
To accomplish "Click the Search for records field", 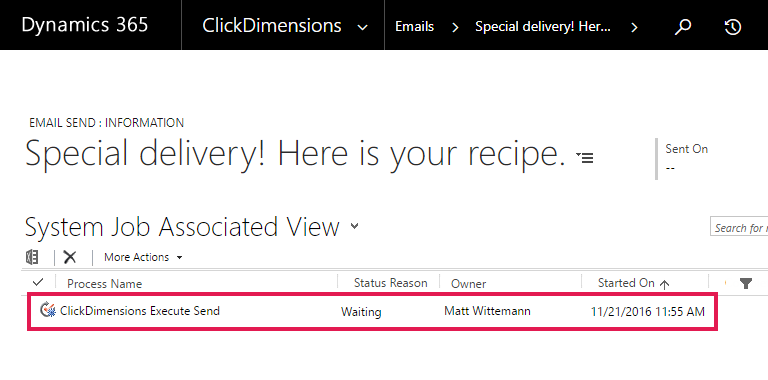I will [739, 228].
